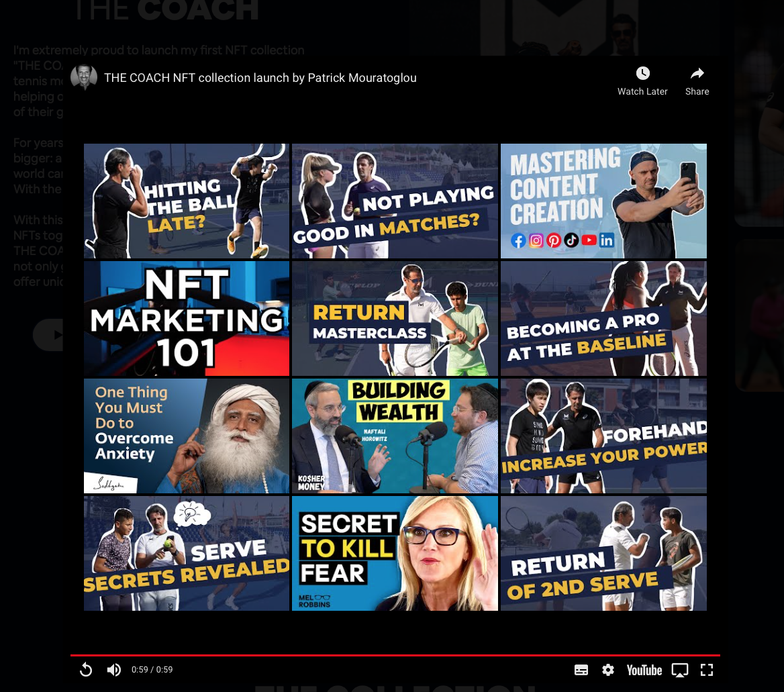Toggle subtitles/closed captions
784x692 pixels.
[x=581, y=670]
